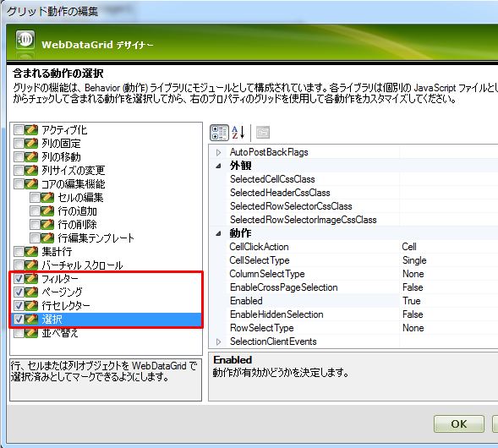The image size is (498, 448).
Task: Check the バーチャル スクロール checkbox
Action: coord(19,265)
